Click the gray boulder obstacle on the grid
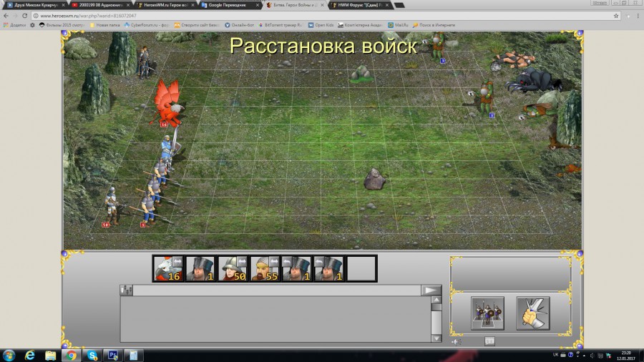 pos(374,180)
